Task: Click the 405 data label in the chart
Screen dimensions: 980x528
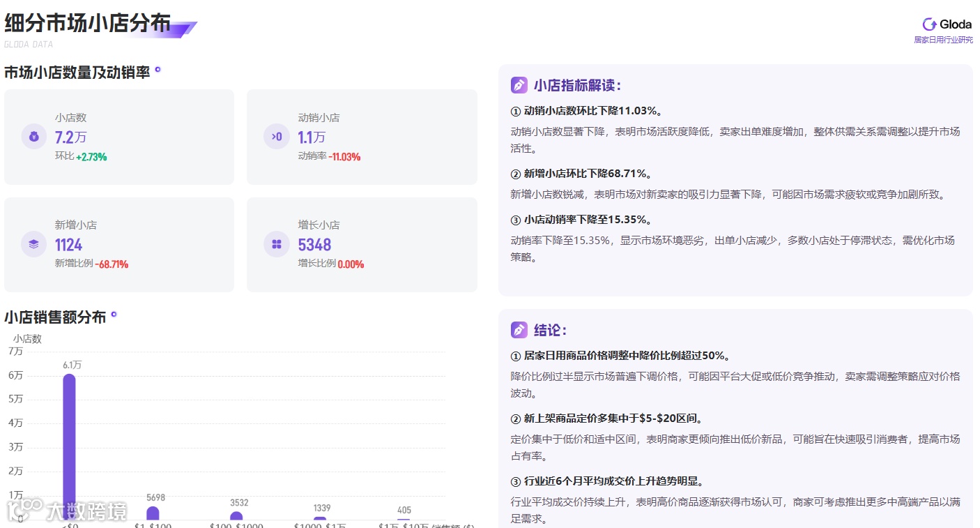Action: tap(404, 511)
